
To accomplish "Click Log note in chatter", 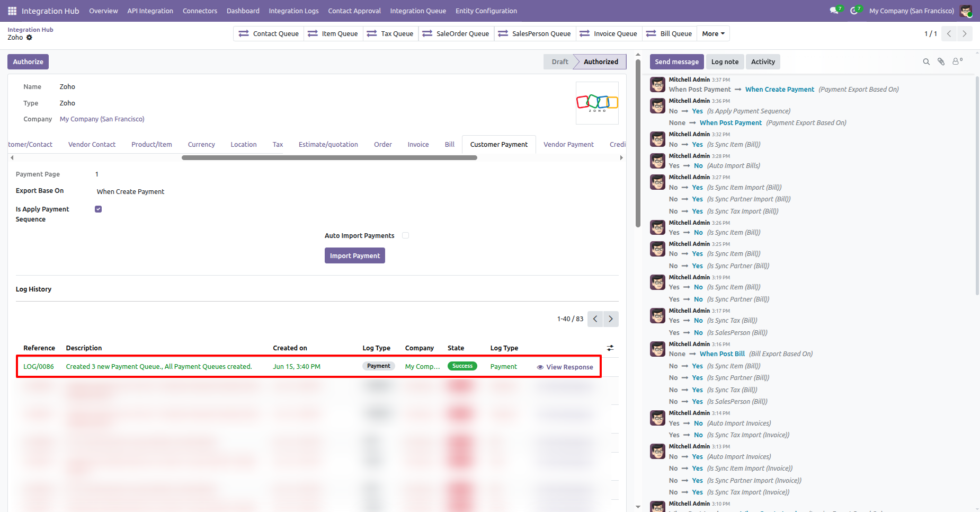I will pyautogui.click(x=725, y=62).
